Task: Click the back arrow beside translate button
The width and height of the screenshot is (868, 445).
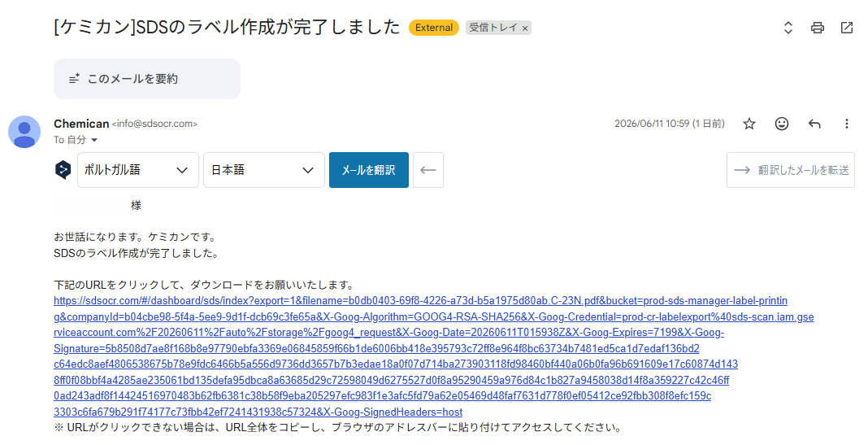Action: click(x=428, y=170)
